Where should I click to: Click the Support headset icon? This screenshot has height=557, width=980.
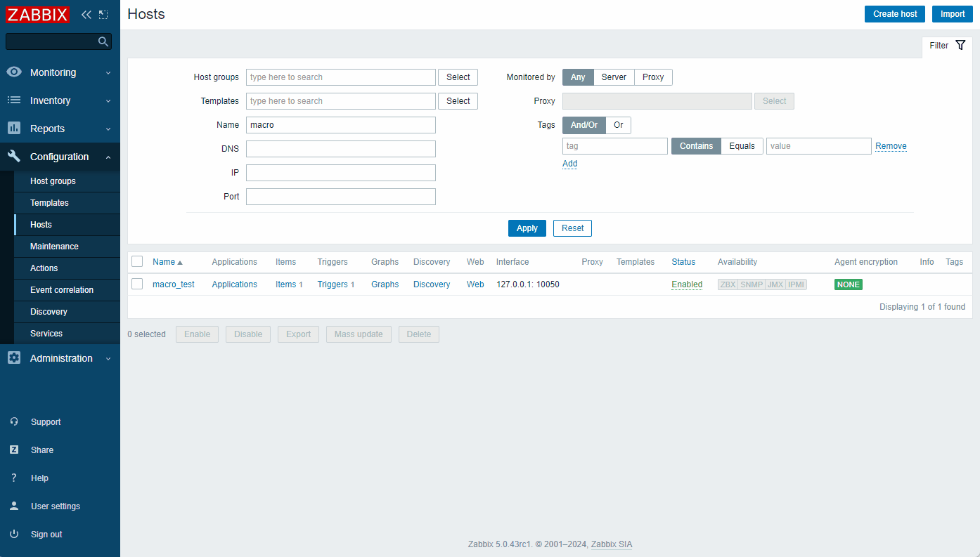[14, 422]
